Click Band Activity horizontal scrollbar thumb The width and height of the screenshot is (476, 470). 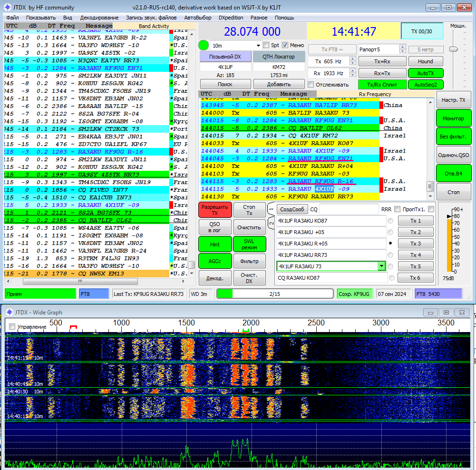[x=80, y=282]
